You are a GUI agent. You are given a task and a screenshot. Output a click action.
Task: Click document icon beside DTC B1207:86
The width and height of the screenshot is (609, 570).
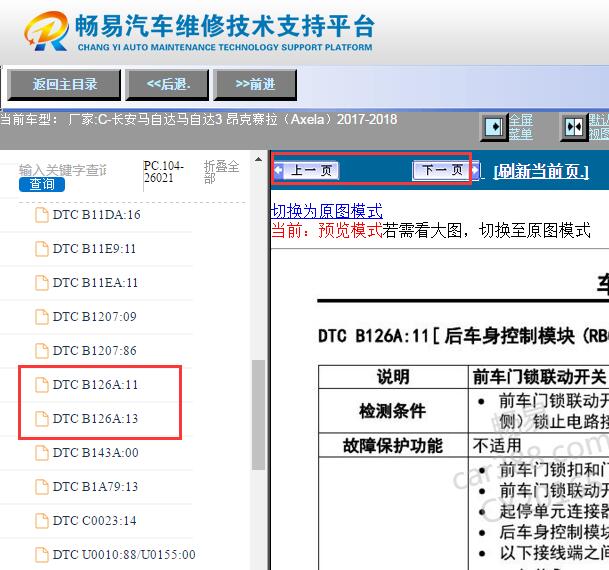(42, 351)
